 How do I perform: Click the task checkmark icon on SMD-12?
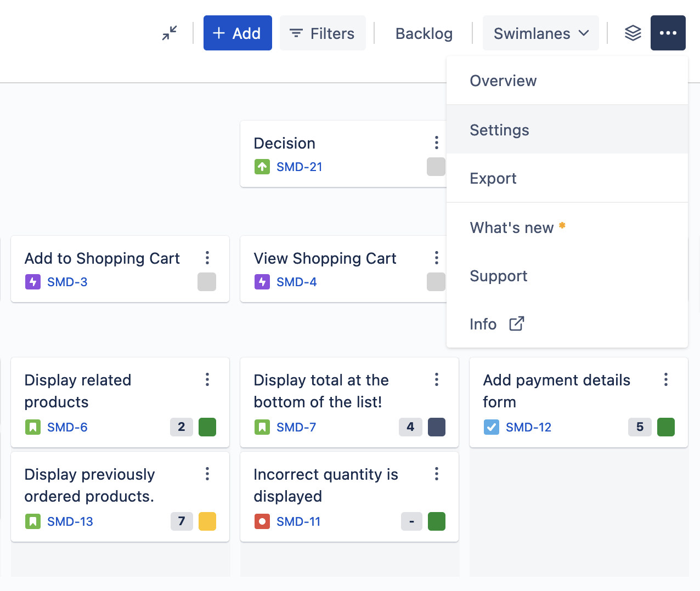tap(491, 427)
